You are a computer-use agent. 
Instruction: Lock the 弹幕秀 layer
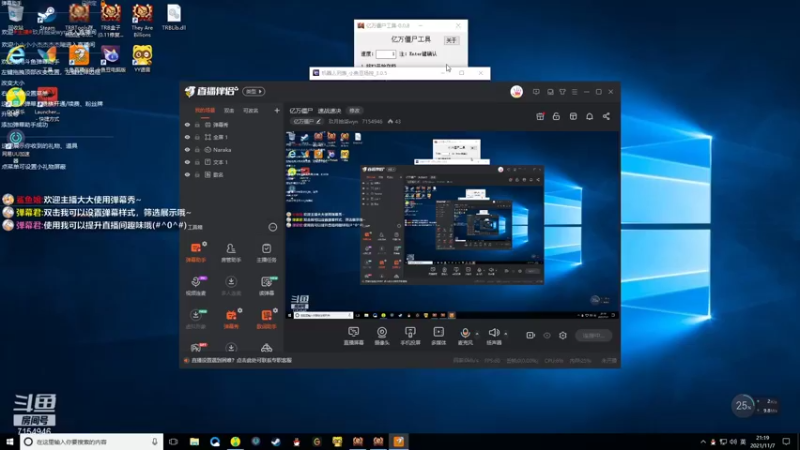click(197, 124)
